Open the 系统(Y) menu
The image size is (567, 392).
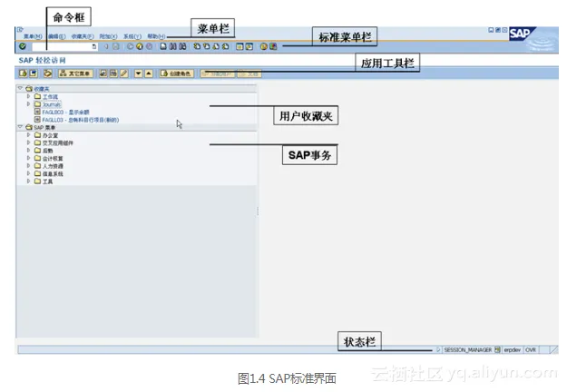(x=132, y=36)
